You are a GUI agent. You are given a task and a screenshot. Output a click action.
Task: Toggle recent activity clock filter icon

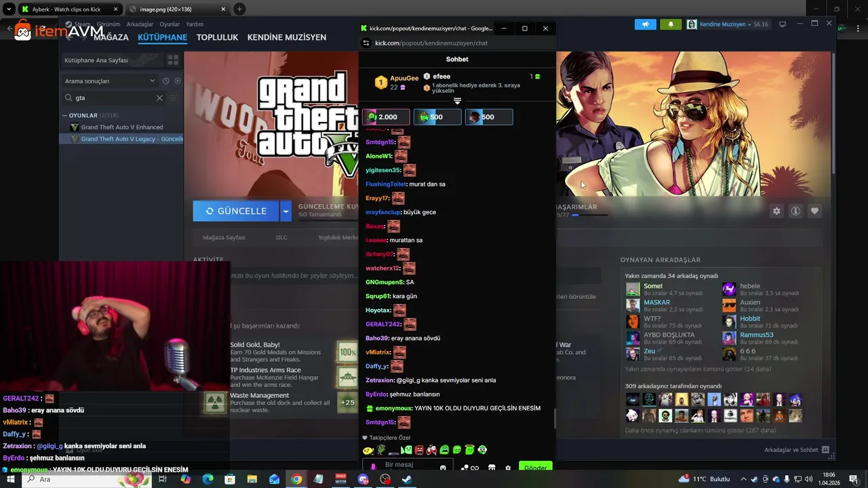tap(166, 81)
